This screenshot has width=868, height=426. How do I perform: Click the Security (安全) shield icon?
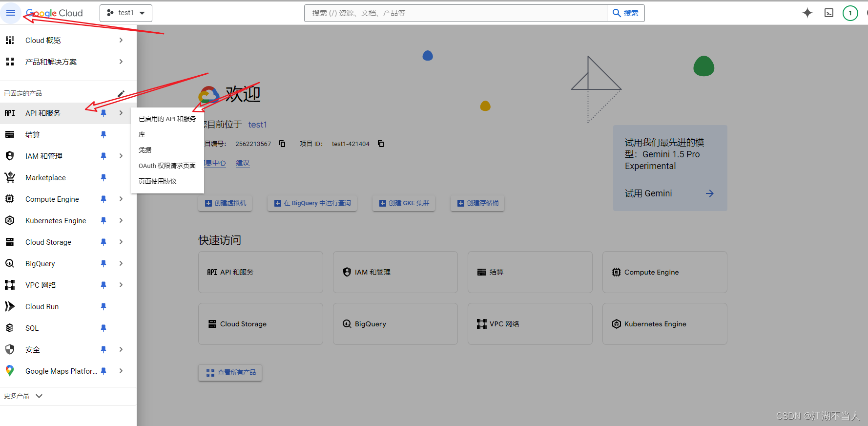10,349
